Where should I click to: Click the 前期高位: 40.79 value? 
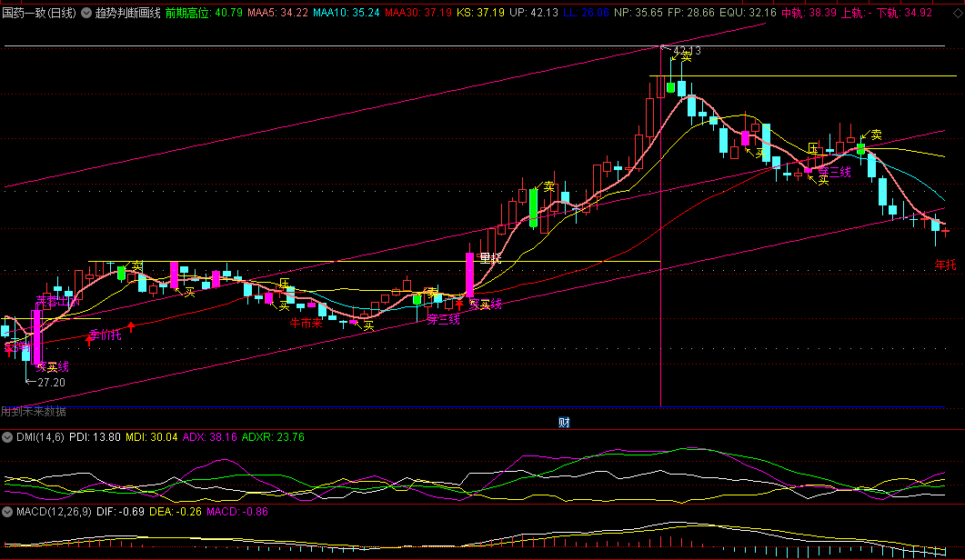pos(204,13)
